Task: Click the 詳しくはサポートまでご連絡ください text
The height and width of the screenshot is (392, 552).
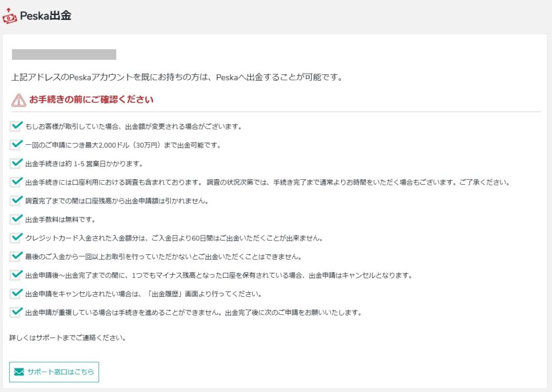Action: [x=67, y=338]
